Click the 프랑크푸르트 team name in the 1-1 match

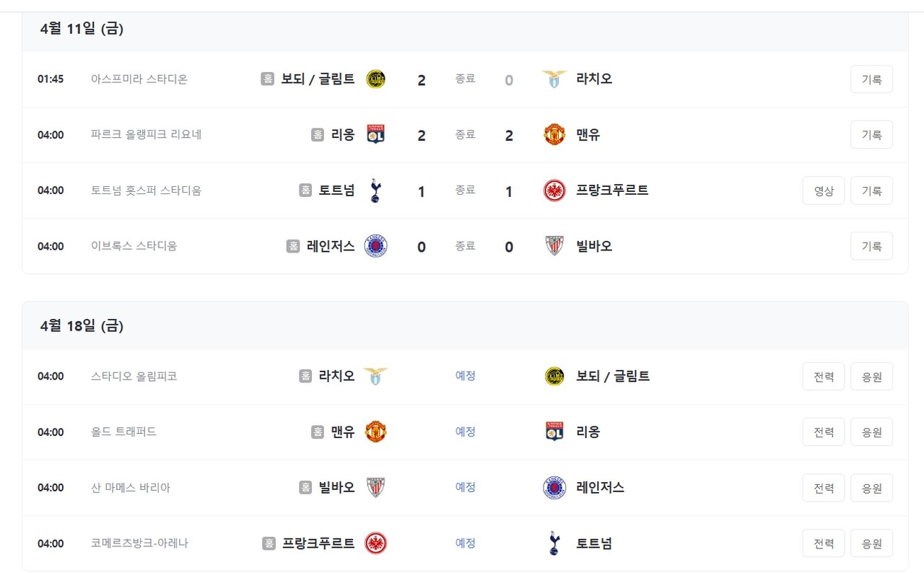coord(612,191)
